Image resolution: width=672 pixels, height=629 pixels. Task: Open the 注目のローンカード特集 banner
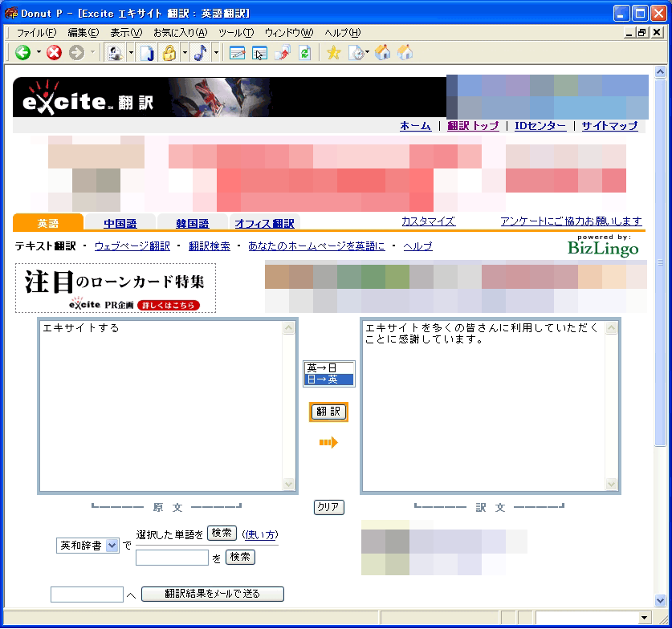tap(116, 288)
